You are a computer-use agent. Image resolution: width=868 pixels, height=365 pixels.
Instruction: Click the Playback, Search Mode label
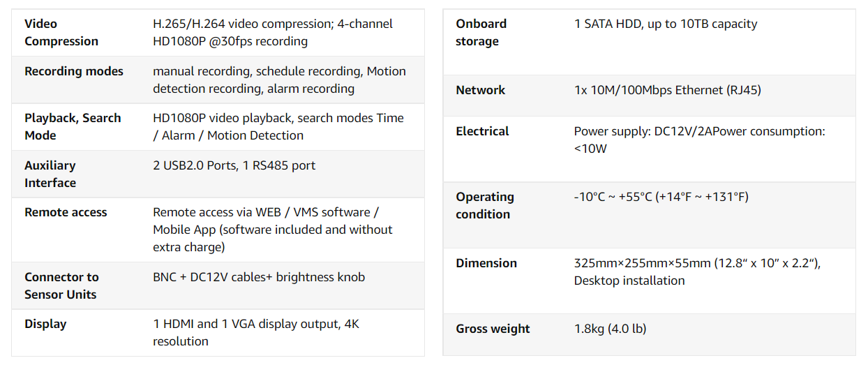pyautogui.click(x=73, y=126)
